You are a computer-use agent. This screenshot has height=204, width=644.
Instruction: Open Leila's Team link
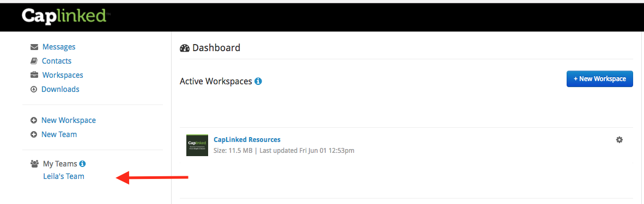coord(64,176)
